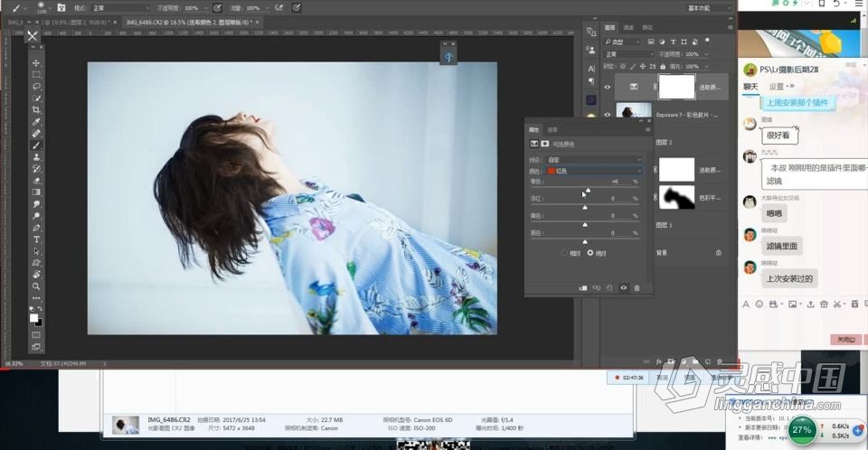Select the 相对 (Relative) radio button
The image size is (868, 450).
pyautogui.click(x=565, y=253)
